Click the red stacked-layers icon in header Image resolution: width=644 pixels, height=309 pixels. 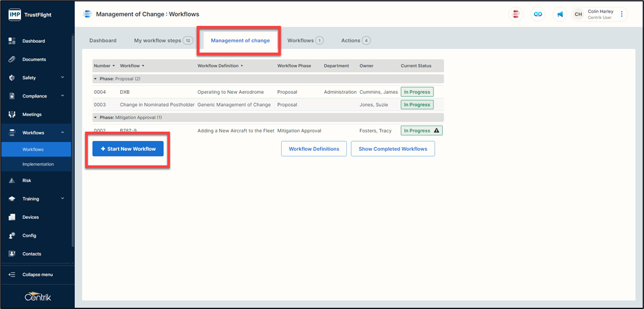[x=516, y=14]
